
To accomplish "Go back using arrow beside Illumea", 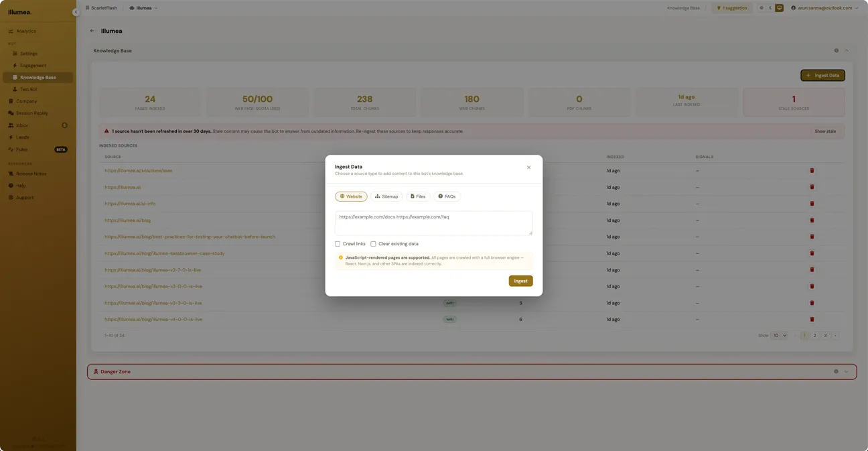I will pos(92,31).
